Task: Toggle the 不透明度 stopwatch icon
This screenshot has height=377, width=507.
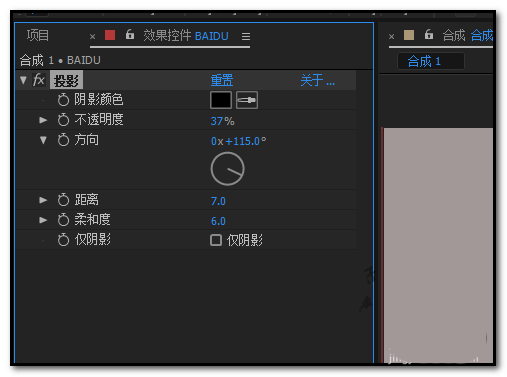Action: [x=63, y=120]
